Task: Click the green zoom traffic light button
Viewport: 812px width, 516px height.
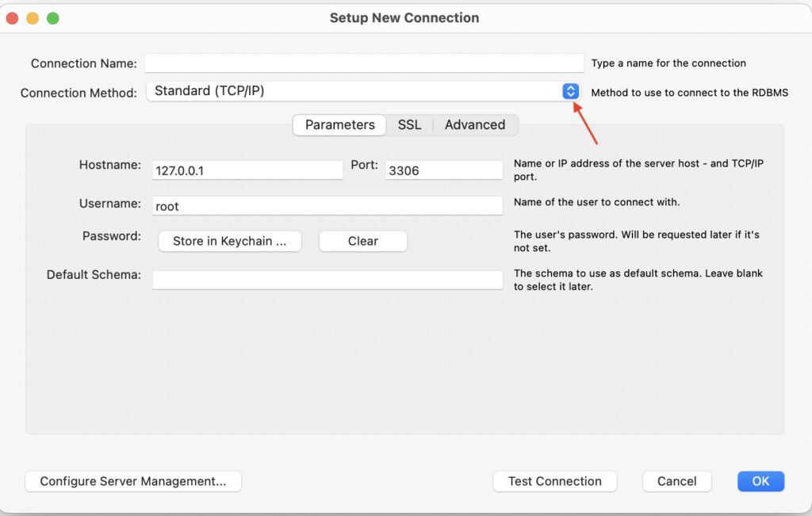Action: [x=52, y=16]
